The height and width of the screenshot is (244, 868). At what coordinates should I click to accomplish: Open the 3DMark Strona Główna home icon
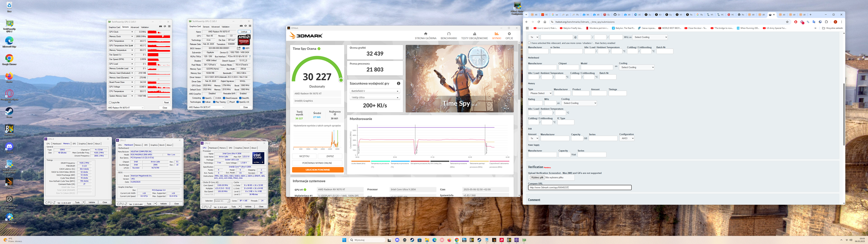click(x=426, y=34)
